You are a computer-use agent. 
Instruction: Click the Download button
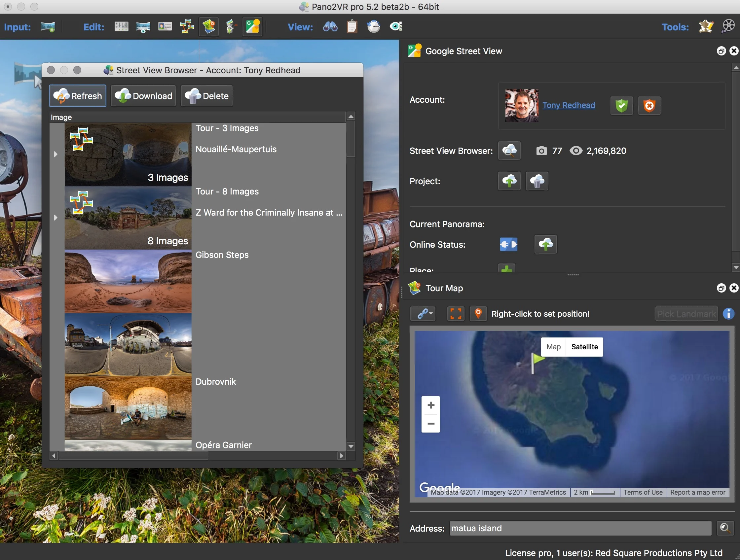(x=143, y=96)
